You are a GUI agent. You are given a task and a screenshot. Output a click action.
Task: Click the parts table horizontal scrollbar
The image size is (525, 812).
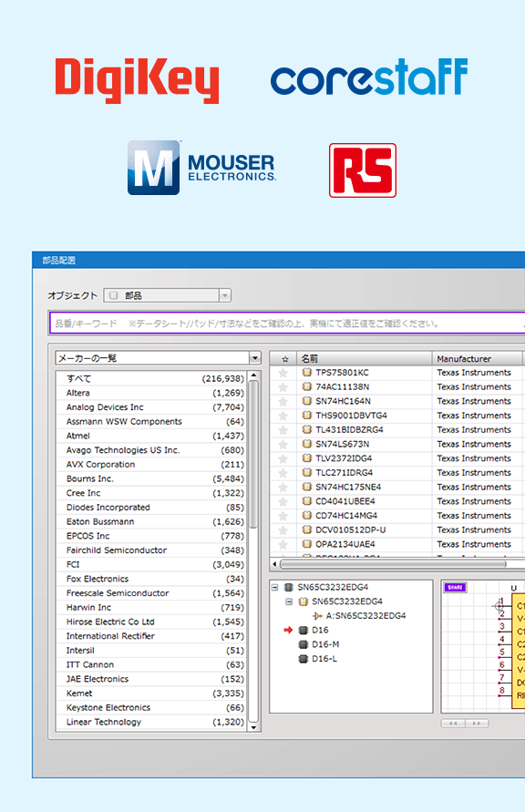coord(393,564)
